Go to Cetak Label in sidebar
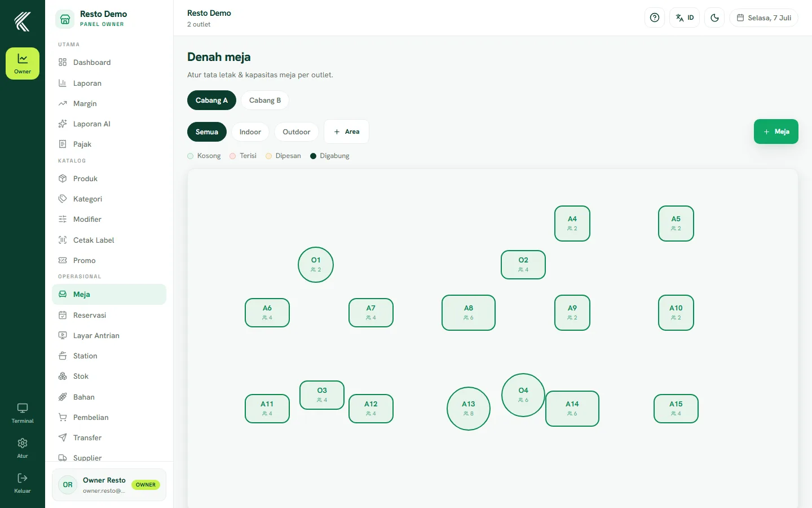This screenshot has width=812, height=508. click(x=109, y=240)
